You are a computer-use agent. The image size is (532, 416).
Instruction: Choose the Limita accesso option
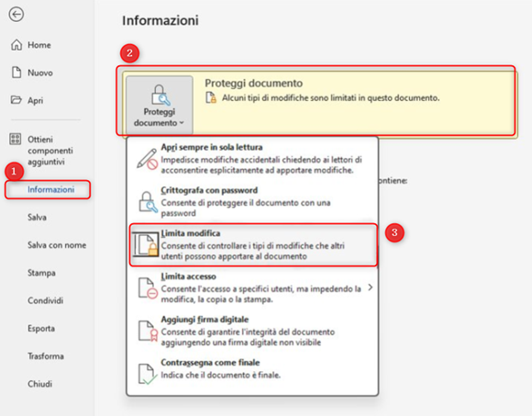253,287
